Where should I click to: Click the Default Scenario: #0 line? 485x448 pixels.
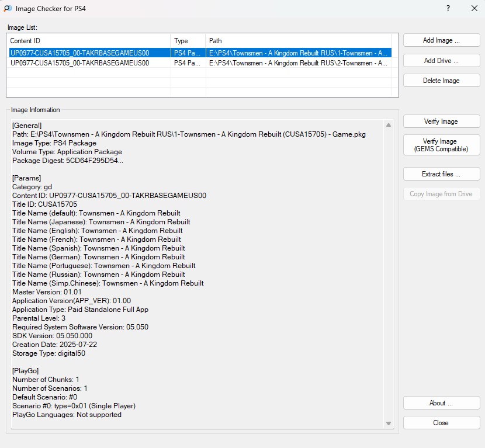point(45,397)
